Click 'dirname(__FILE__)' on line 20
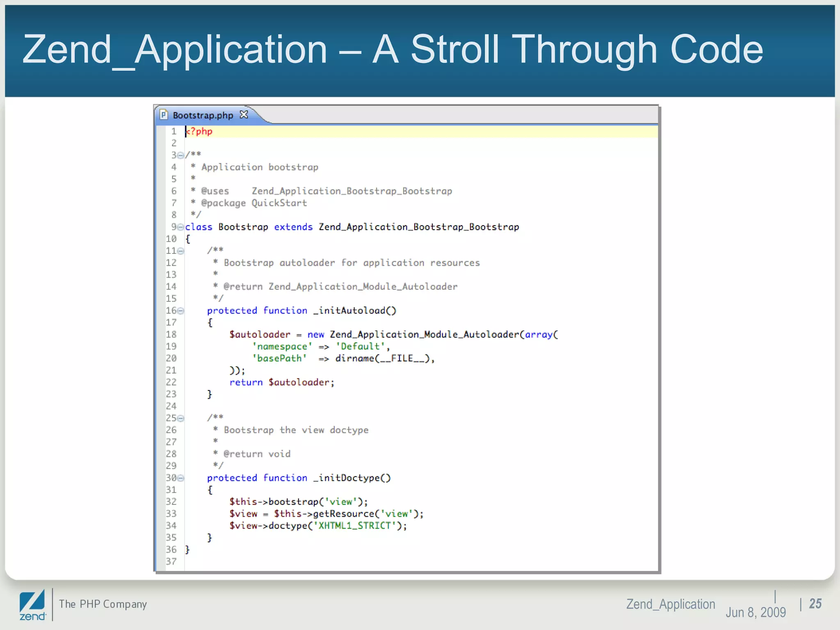 click(382, 358)
